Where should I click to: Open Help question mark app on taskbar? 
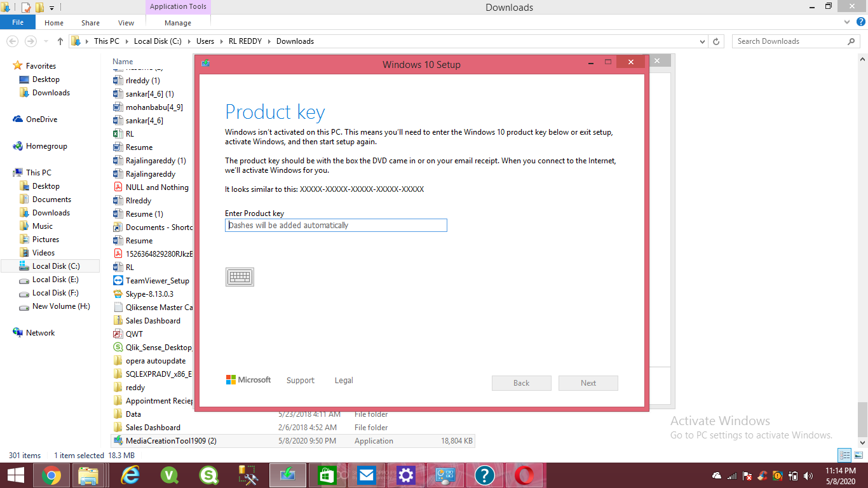point(485,475)
